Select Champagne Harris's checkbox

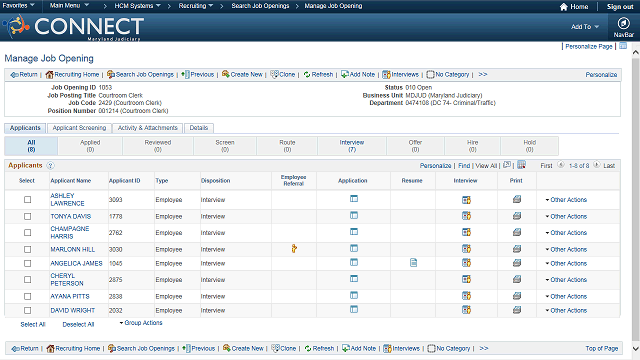click(27, 233)
